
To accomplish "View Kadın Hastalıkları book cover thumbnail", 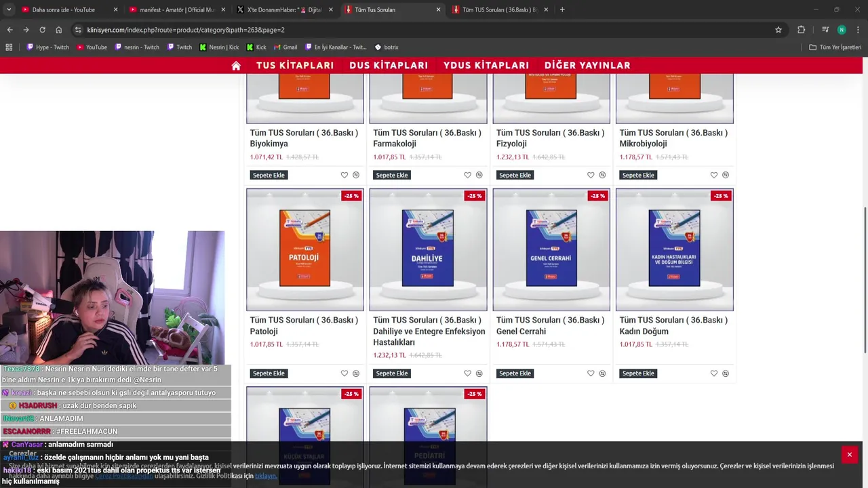I will point(675,249).
